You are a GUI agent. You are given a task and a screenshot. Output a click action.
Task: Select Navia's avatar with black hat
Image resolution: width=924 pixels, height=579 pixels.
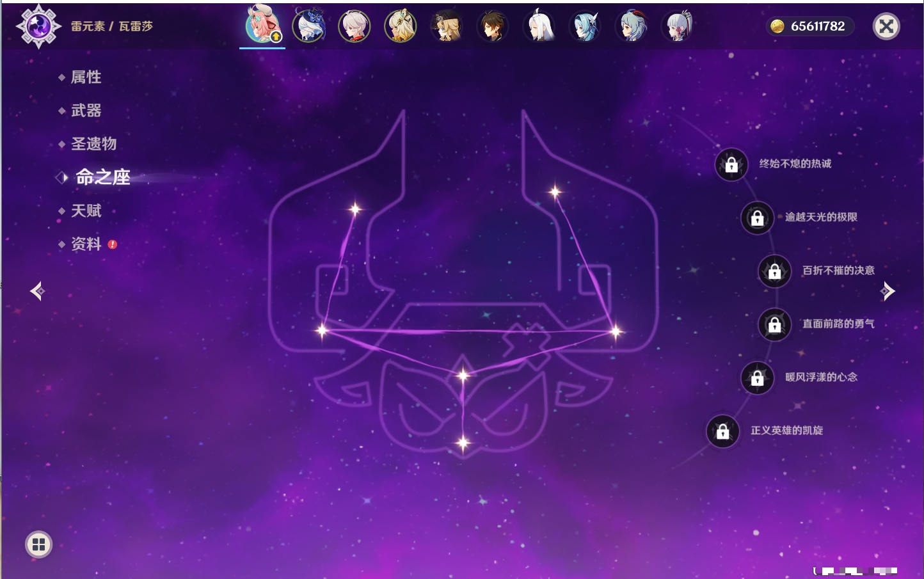447,26
